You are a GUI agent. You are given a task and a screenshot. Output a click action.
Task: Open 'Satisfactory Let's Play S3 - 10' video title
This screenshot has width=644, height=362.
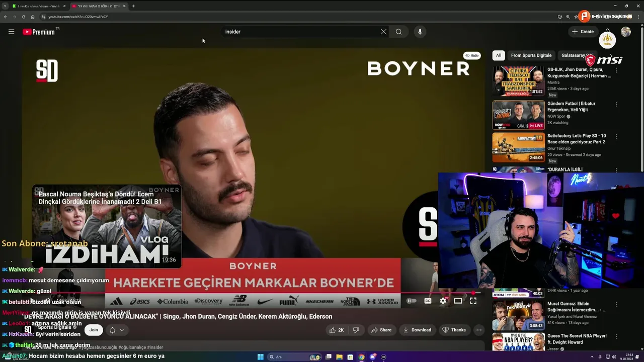pyautogui.click(x=577, y=139)
